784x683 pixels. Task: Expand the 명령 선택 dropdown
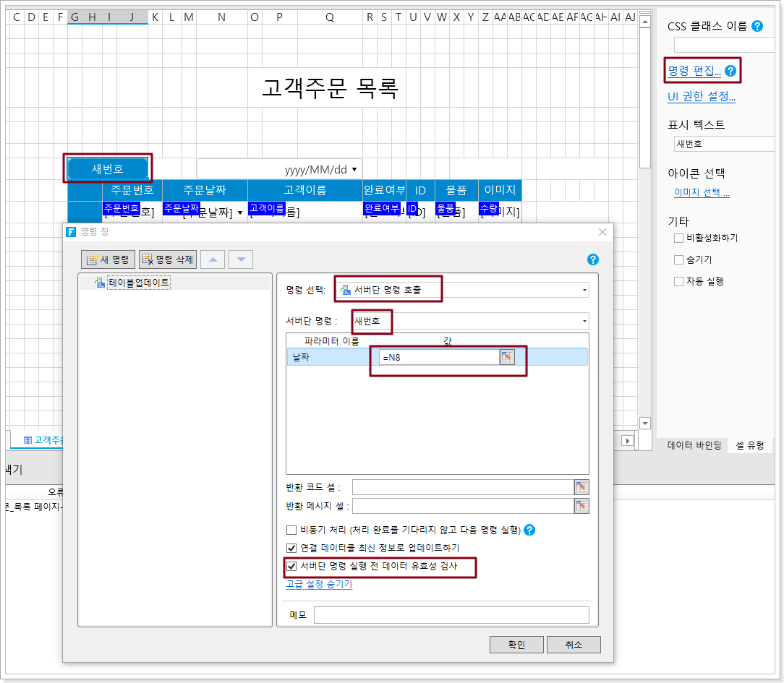[x=584, y=291]
